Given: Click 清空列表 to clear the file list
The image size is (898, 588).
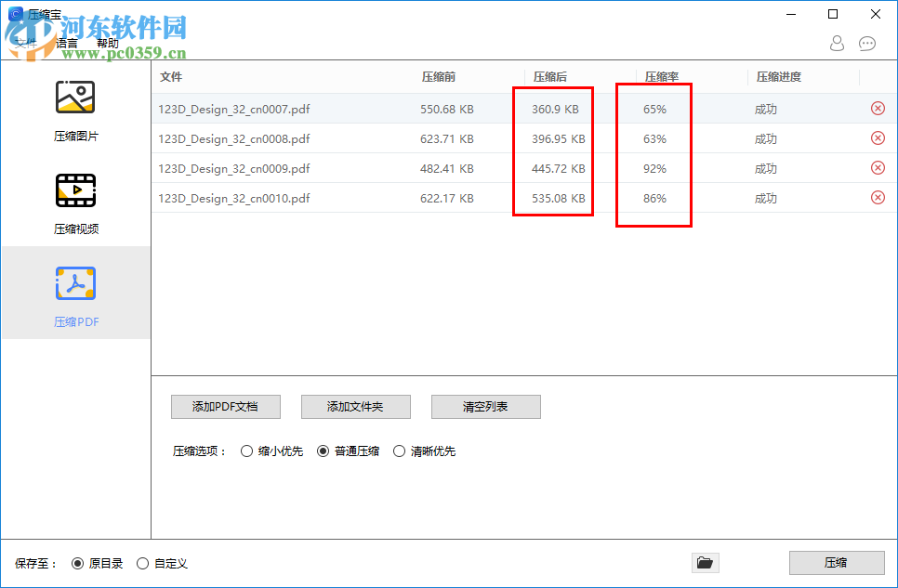Looking at the screenshot, I should (x=485, y=407).
